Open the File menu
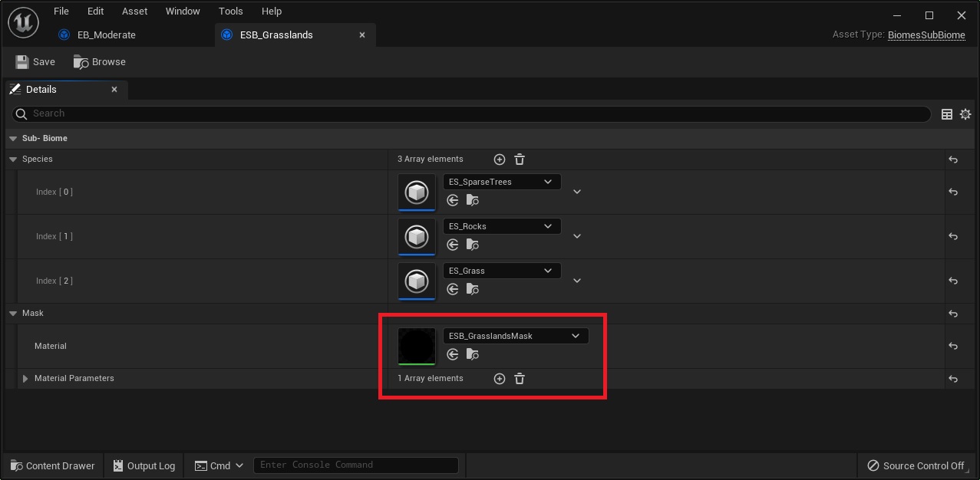Viewport: 980px width, 480px height. click(x=61, y=12)
